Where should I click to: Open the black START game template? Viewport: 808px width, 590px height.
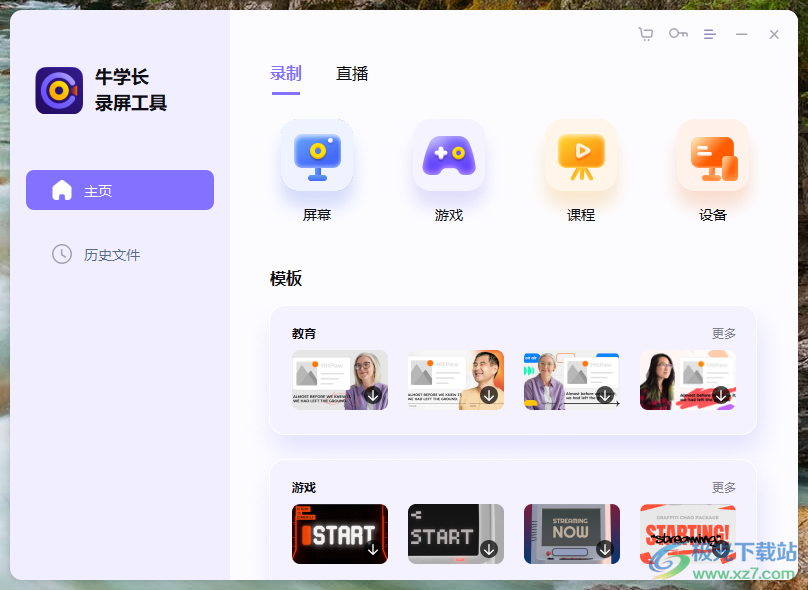click(339, 533)
